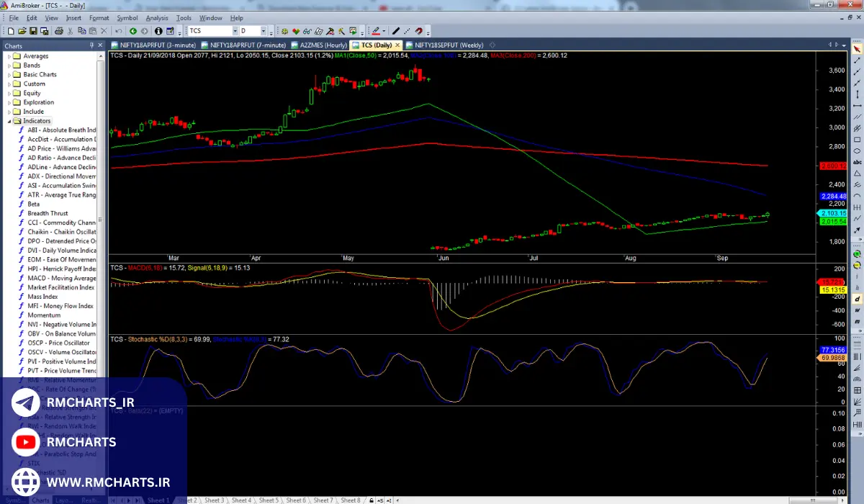The image size is (864, 504).
Task: Open the TCS symbol dropdown
Action: point(234,31)
